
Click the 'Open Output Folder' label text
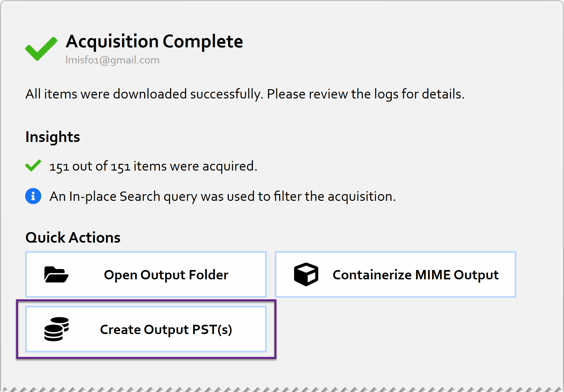click(166, 275)
